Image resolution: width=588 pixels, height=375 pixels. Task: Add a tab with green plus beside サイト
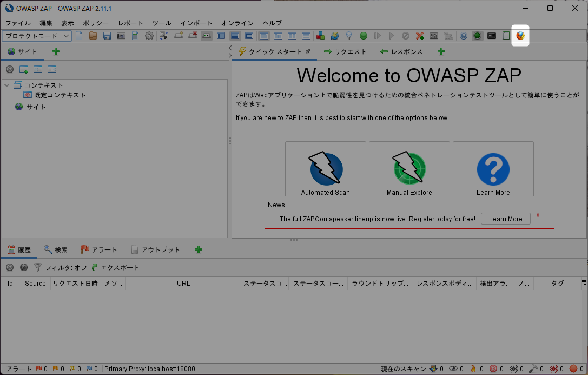56,52
